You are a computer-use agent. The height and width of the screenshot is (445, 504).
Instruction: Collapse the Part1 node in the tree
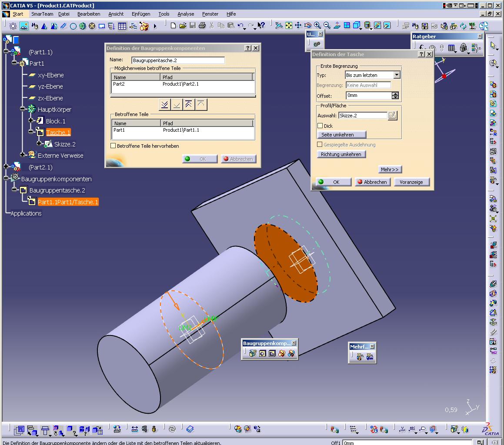(14, 63)
